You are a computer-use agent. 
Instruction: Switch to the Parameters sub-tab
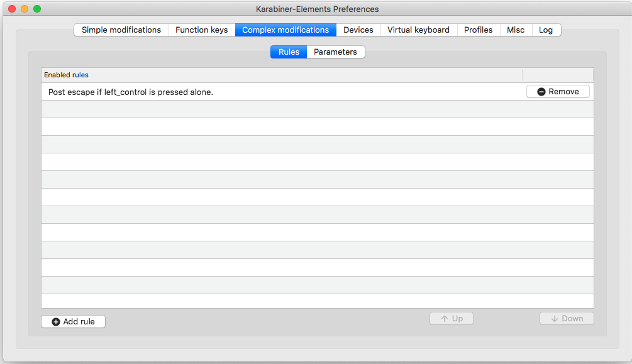click(336, 52)
